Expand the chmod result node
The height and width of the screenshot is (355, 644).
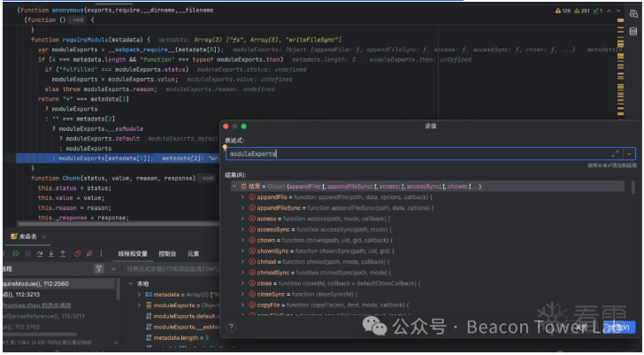(242, 262)
